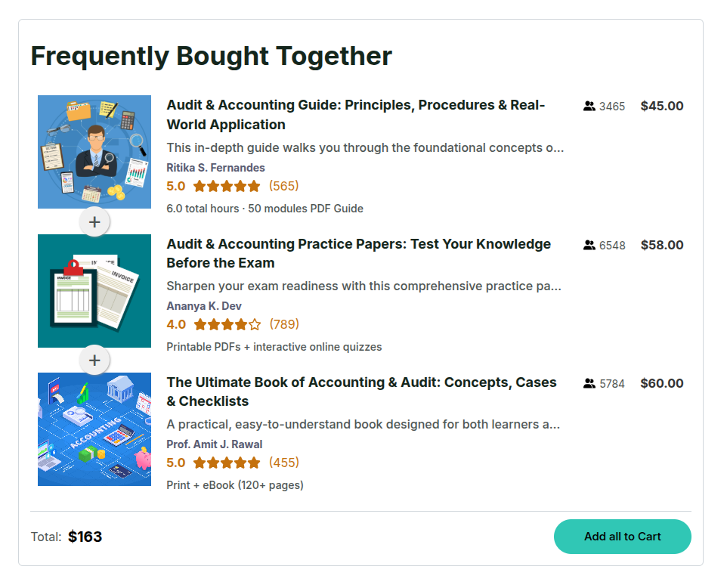Select the blue isometric Accounting thumbnail
Image resolution: width=727 pixels, height=588 pixels.
94,429
